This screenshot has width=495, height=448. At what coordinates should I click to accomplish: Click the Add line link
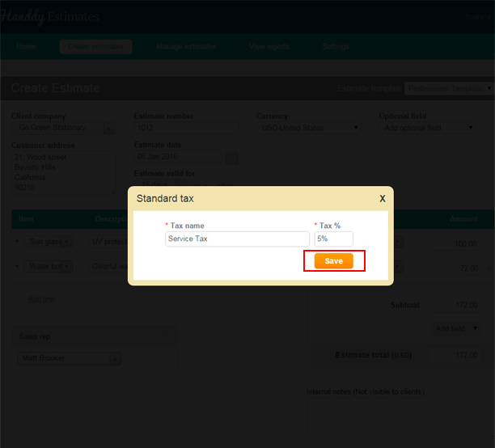click(x=41, y=299)
